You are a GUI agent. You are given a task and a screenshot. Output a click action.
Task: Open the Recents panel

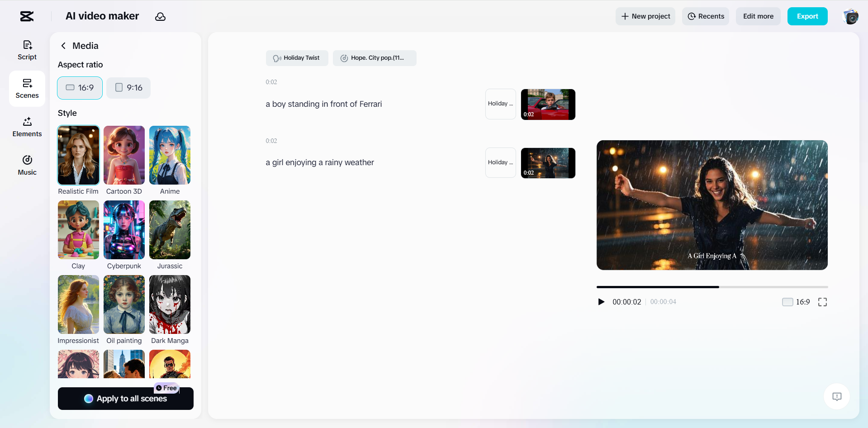(x=705, y=16)
